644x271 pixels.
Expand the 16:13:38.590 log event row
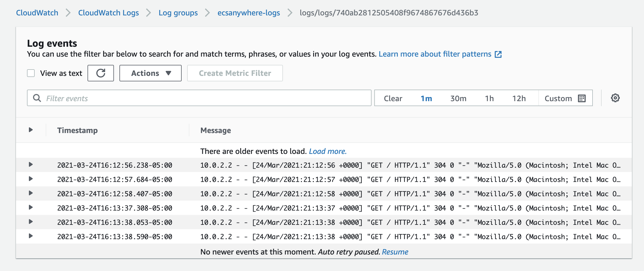[x=31, y=236]
